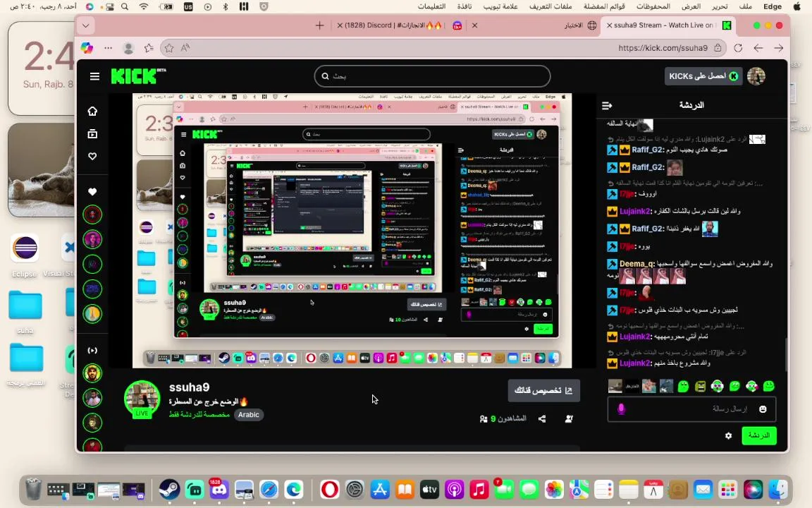Open تحرير menu in menu bar

pos(719,6)
